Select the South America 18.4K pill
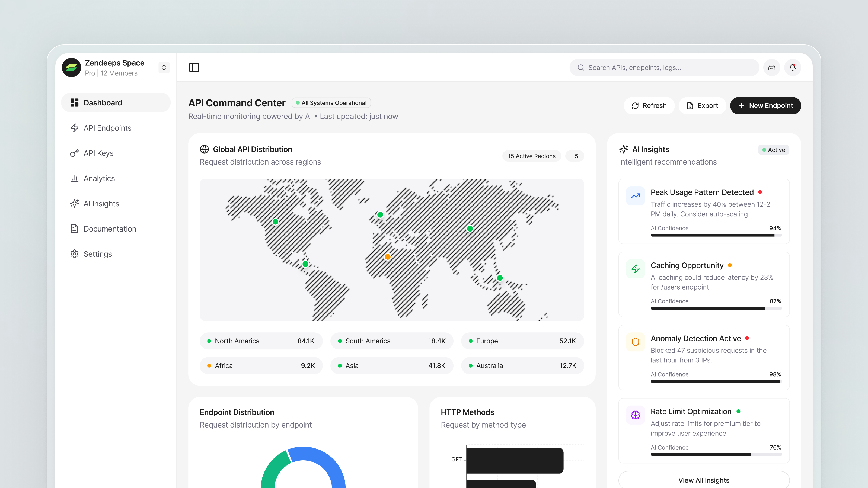This screenshot has height=488, width=868. 392,341
